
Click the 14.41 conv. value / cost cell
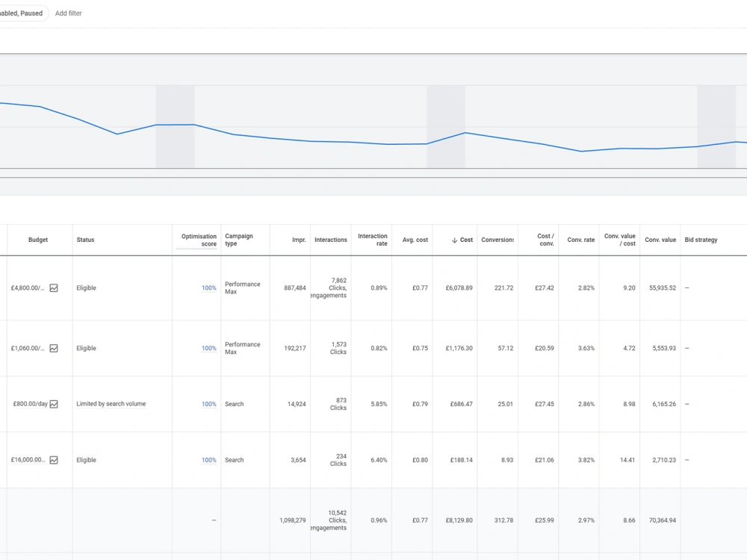[627, 460]
